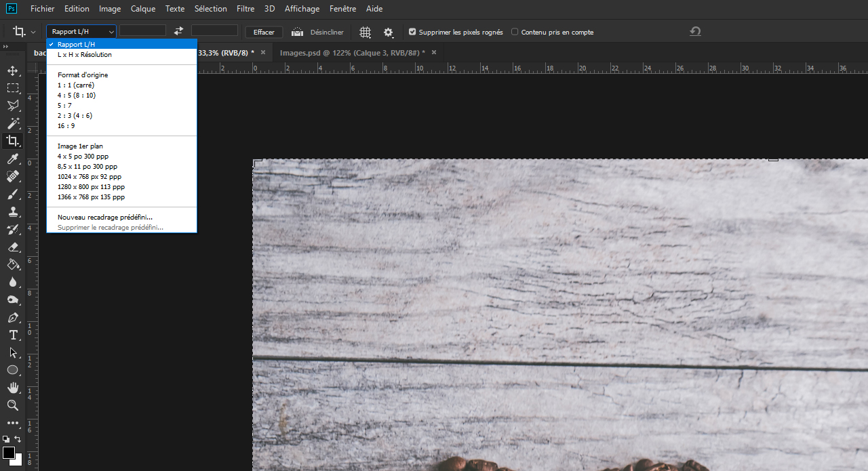
Task: Click the Désincliner label button
Action: click(327, 32)
